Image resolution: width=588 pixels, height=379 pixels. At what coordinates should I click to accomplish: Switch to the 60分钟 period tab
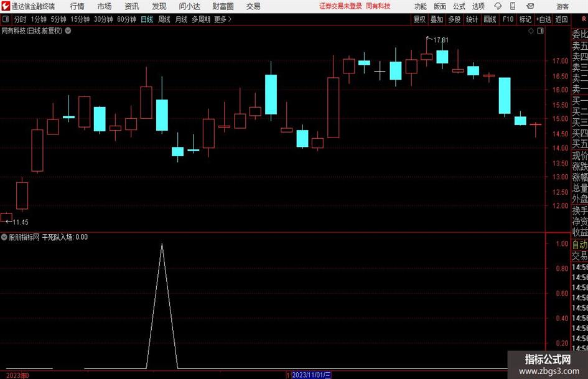point(127,19)
